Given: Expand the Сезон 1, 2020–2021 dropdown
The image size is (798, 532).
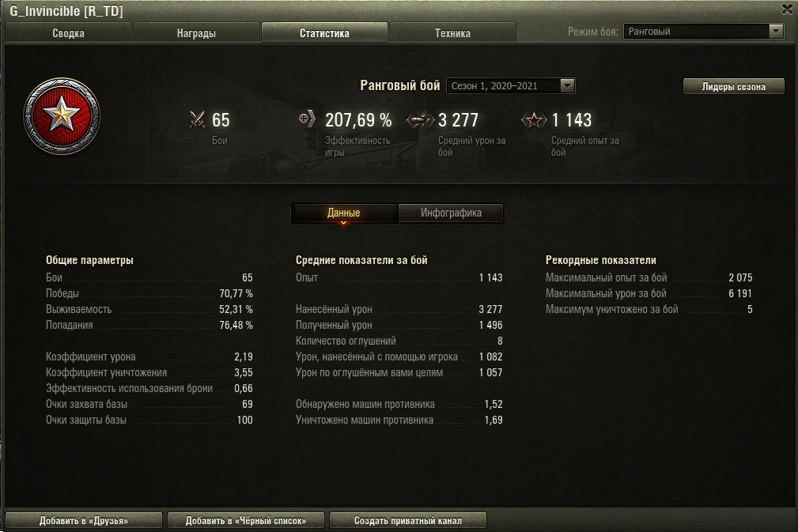Looking at the screenshot, I should pos(510,86).
